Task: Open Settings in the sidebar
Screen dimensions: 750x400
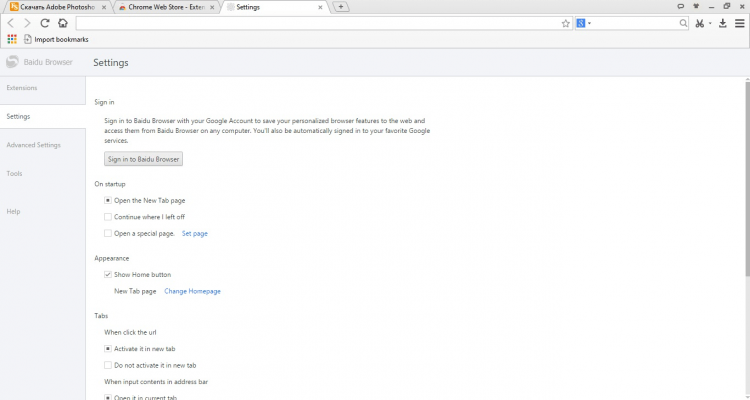Action: (18, 116)
